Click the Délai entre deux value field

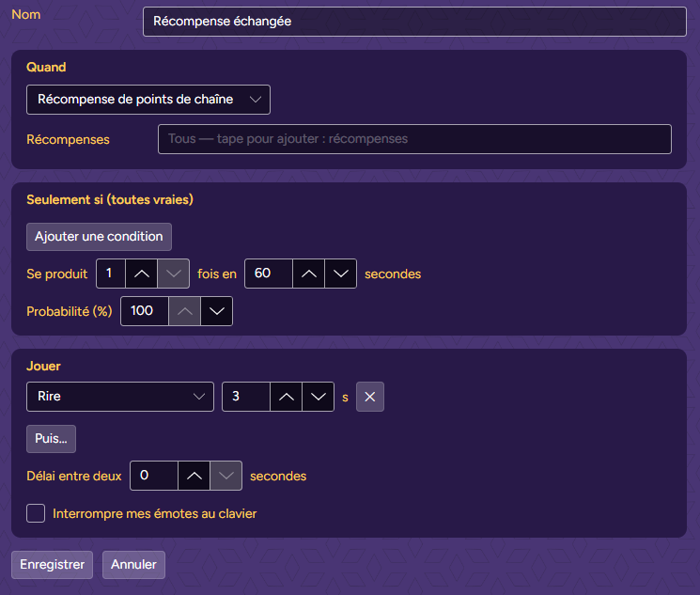coord(153,476)
